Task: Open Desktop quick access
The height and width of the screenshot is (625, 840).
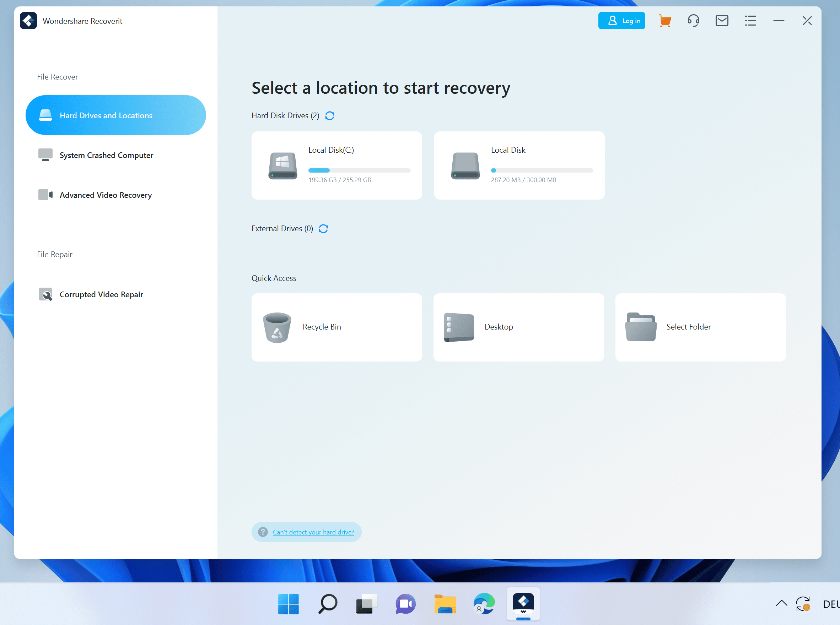Action: [518, 327]
